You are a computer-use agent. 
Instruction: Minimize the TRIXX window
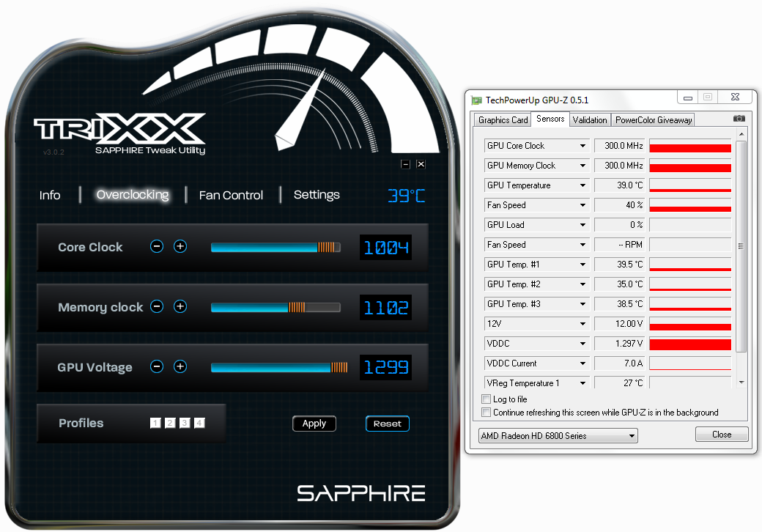click(405, 164)
